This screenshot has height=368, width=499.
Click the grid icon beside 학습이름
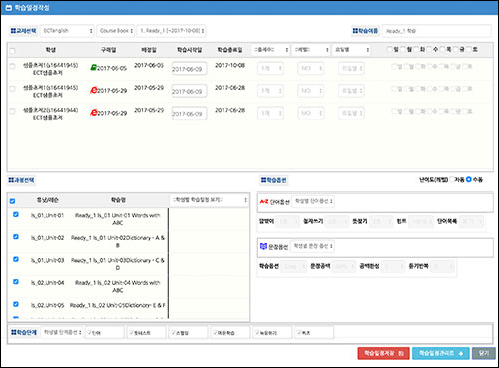(355, 31)
